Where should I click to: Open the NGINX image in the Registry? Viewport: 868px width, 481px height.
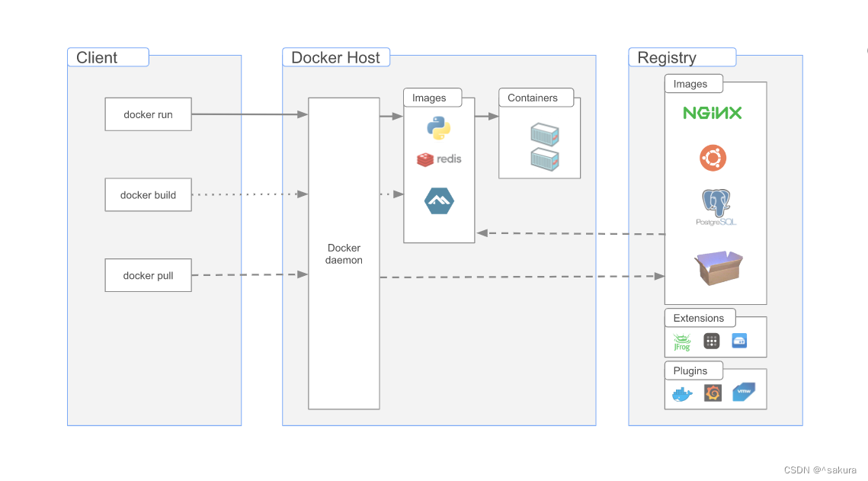tap(713, 112)
